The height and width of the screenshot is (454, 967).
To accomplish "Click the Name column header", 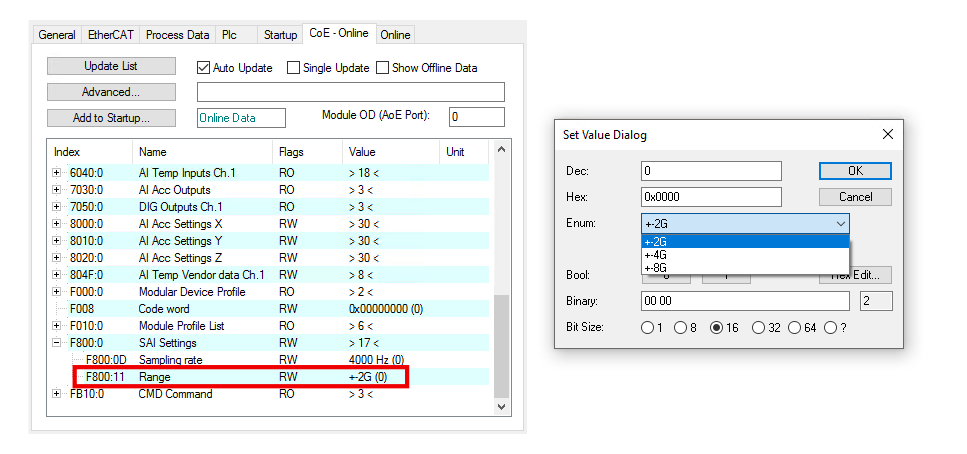I will click(202, 152).
